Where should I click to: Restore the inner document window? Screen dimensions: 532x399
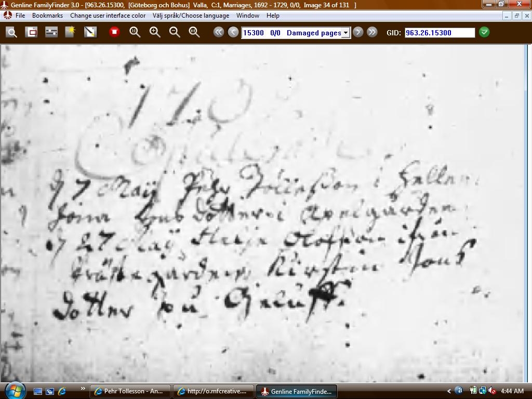[517, 16]
